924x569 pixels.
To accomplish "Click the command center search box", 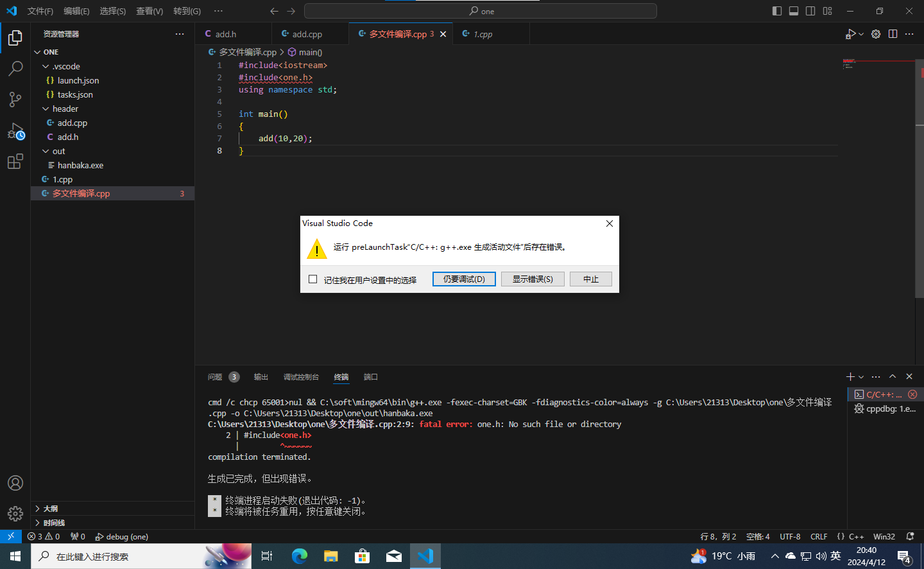I will click(481, 11).
